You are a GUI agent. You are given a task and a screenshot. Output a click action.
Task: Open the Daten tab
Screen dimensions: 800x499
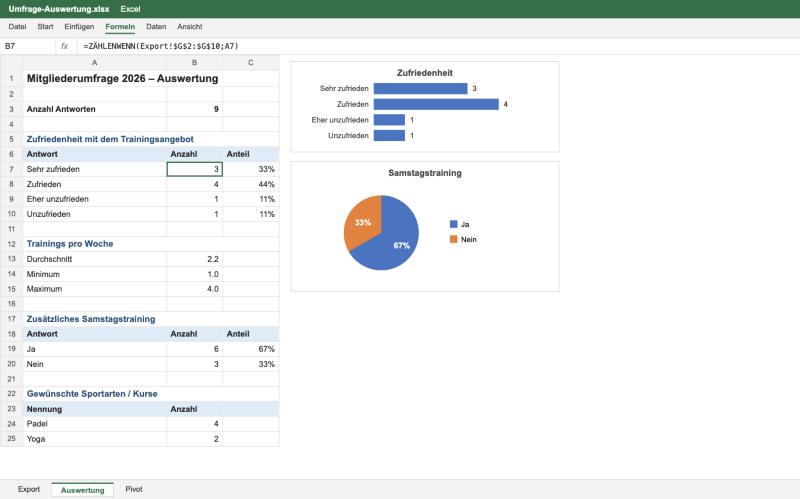click(x=156, y=27)
